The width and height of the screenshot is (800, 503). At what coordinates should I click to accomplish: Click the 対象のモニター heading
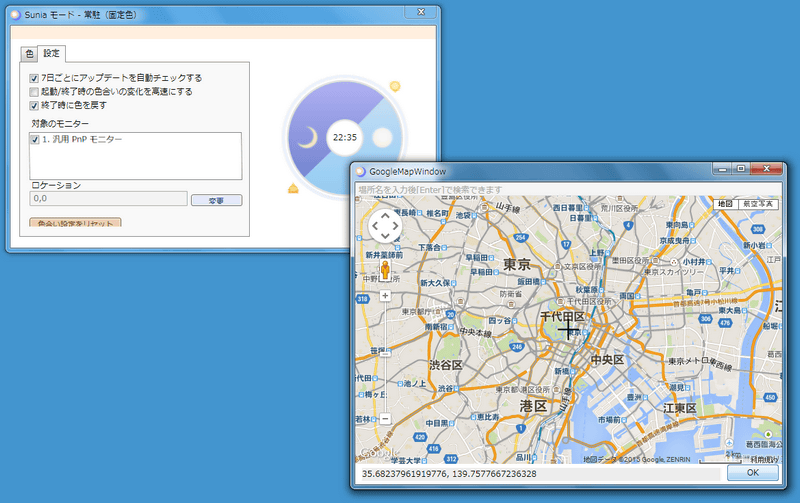[60, 123]
